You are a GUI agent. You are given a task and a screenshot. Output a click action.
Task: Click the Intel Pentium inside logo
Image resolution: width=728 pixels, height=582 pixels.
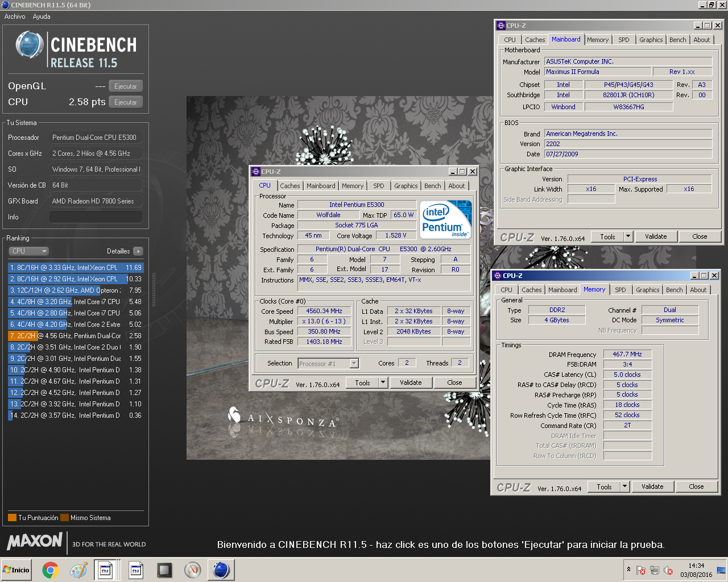point(446,219)
